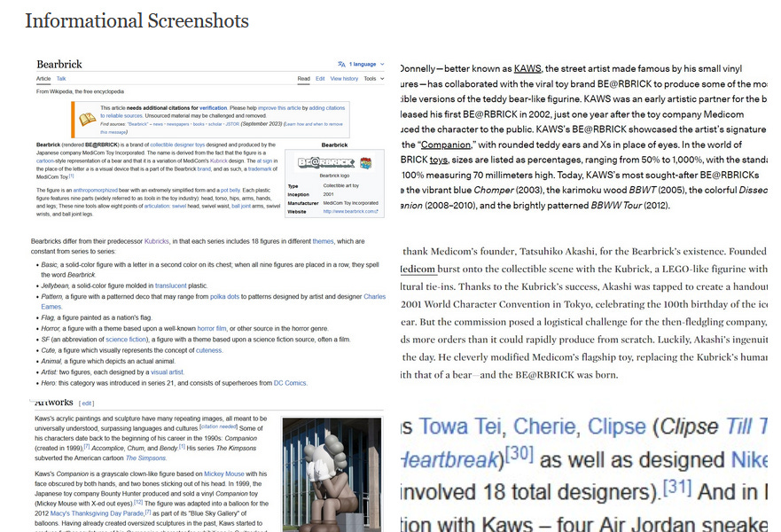The width and height of the screenshot is (781, 532).
Task: Click the citation-needed book icon
Action: [x=87, y=119]
